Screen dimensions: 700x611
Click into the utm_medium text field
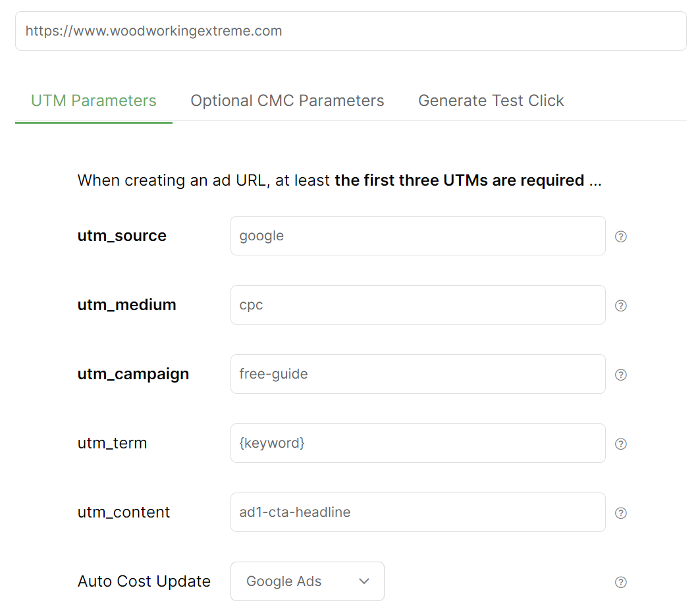(x=417, y=305)
